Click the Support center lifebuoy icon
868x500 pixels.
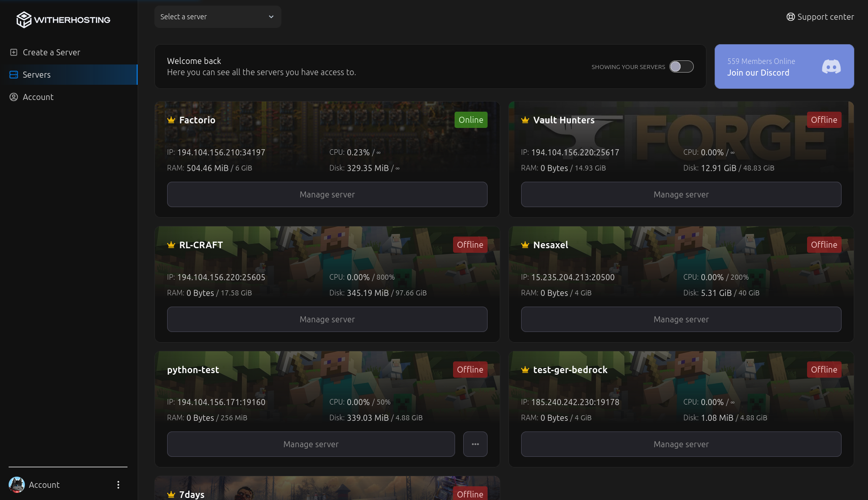790,17
